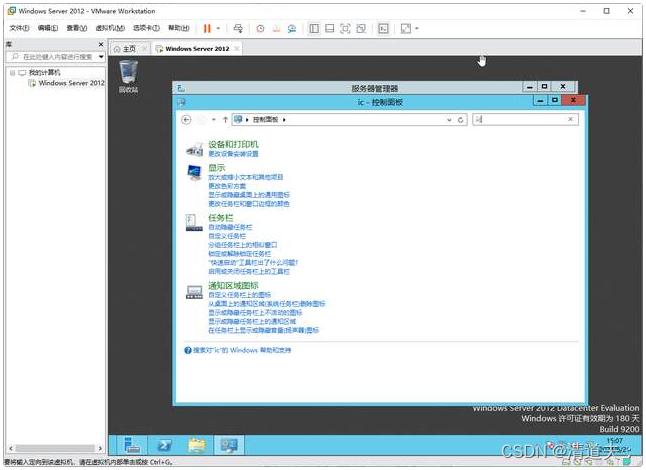Open the dropdown arrow beside the pause button

218,28
